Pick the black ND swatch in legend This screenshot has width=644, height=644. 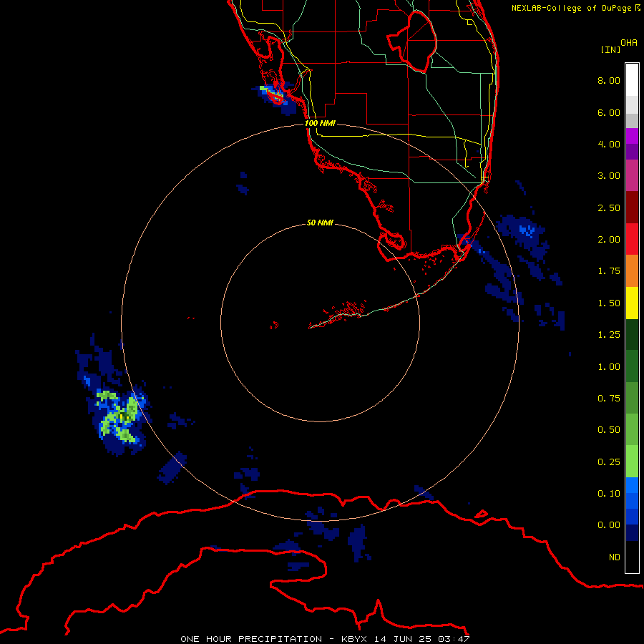point(632,557)
